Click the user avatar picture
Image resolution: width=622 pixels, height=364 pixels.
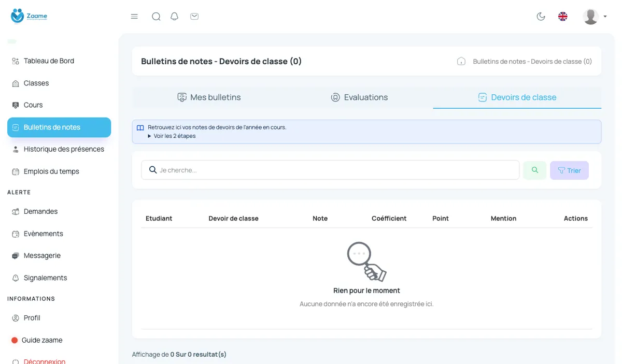591,17
